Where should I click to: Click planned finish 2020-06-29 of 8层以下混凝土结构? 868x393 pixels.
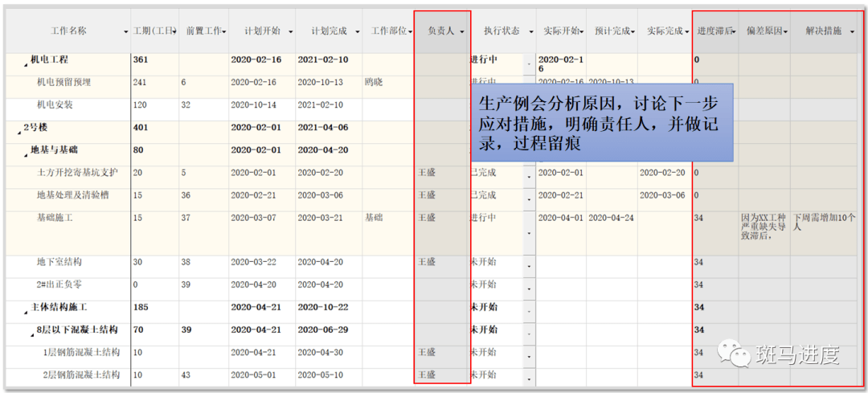coord(323,330)
